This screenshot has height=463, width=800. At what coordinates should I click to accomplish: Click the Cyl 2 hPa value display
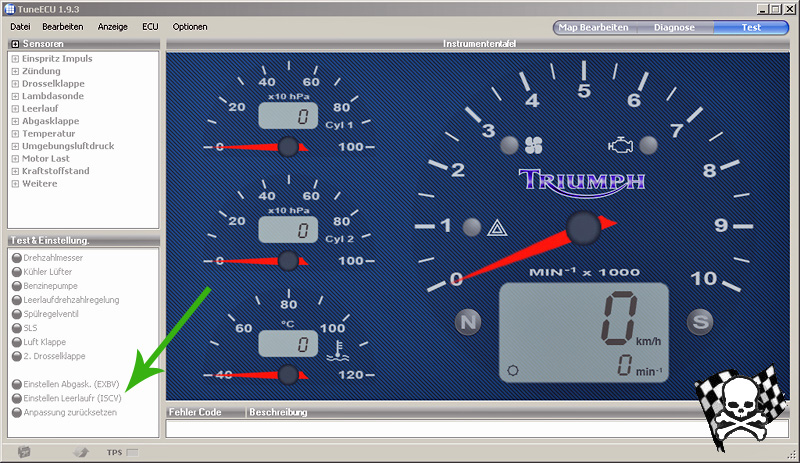click(x=288, y=230)
